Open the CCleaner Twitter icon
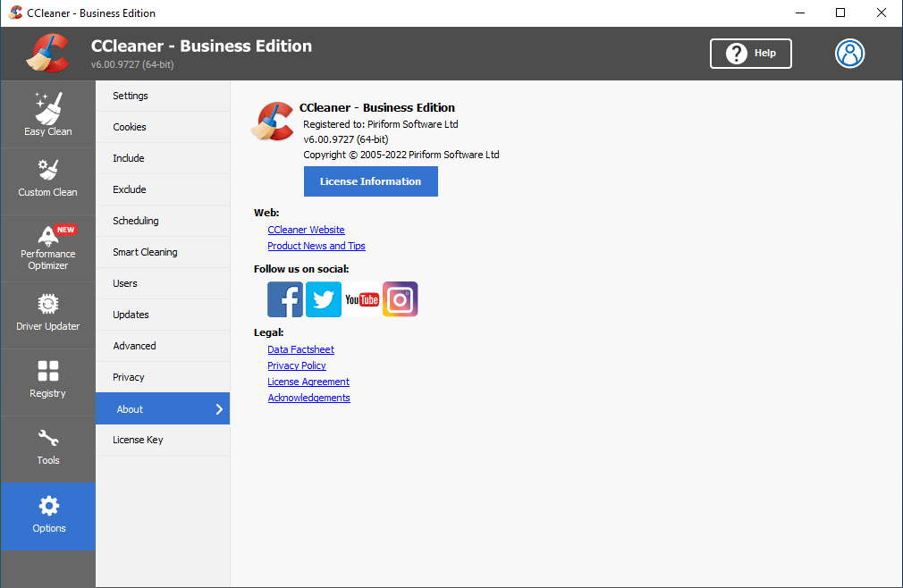 click(324, 299)
